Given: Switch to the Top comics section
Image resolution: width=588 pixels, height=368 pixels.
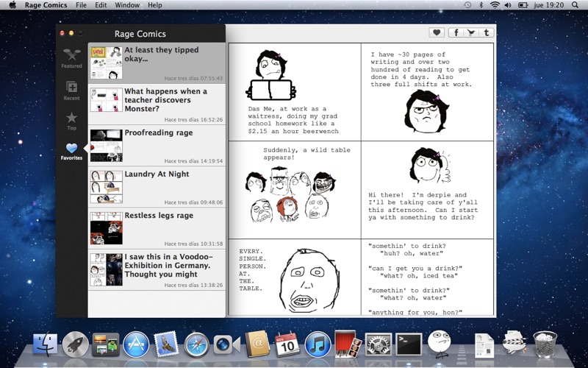Looking at the screenshot, I should 71,121.
